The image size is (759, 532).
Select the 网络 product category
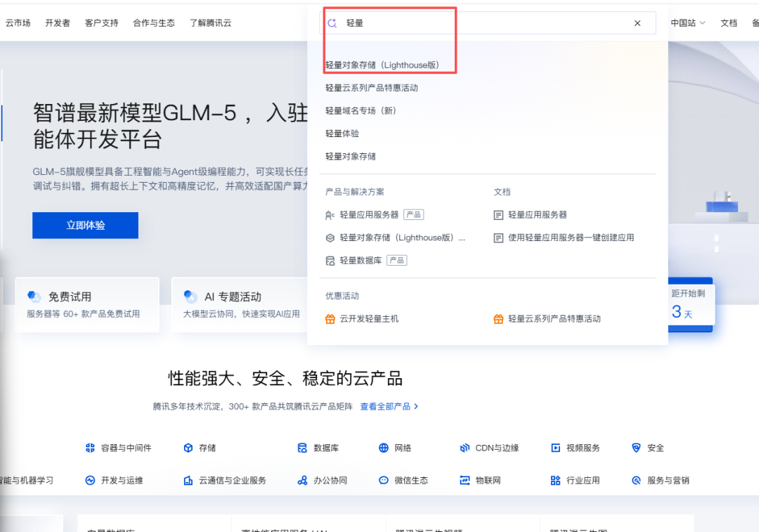(x=395, y=448)
